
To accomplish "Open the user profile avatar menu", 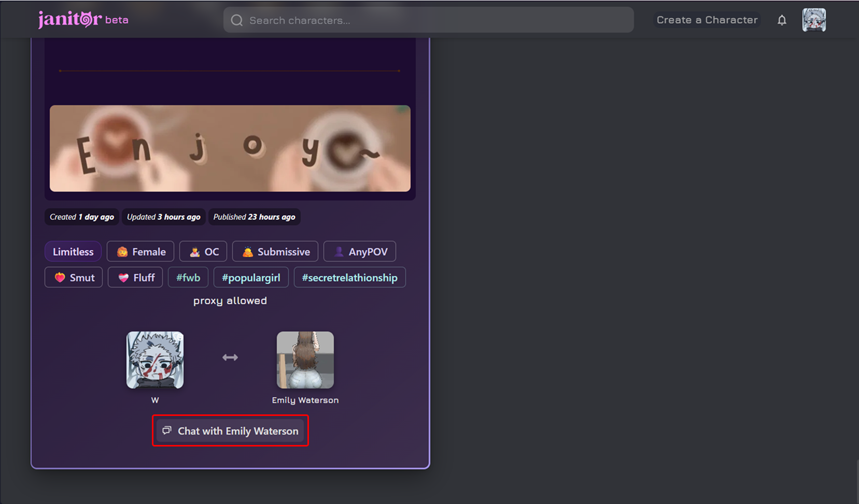I will (814, 20).
